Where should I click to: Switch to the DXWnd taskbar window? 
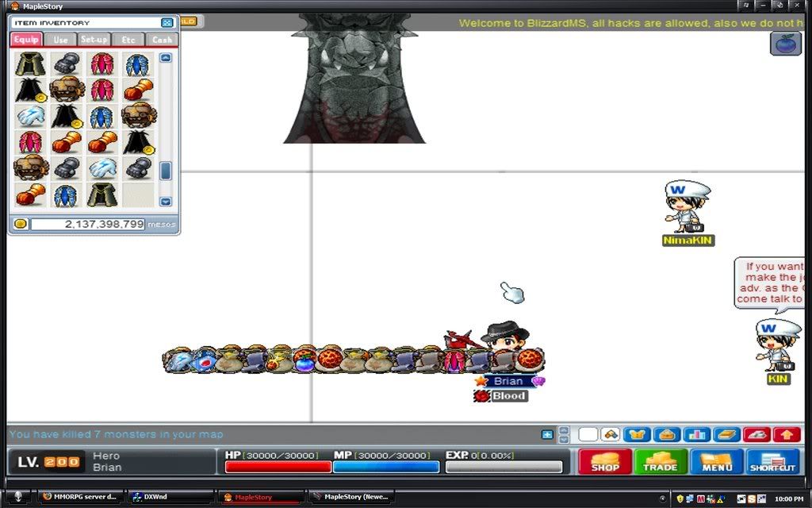pos(171,497)
